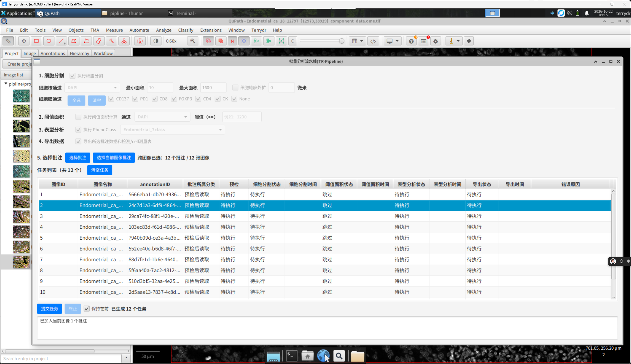Image resolution: width=631 pixels, height=364 pixels.
Task: Toggle 执行阈值面积计算 checkbox
Action: click(x=78, y=117)
